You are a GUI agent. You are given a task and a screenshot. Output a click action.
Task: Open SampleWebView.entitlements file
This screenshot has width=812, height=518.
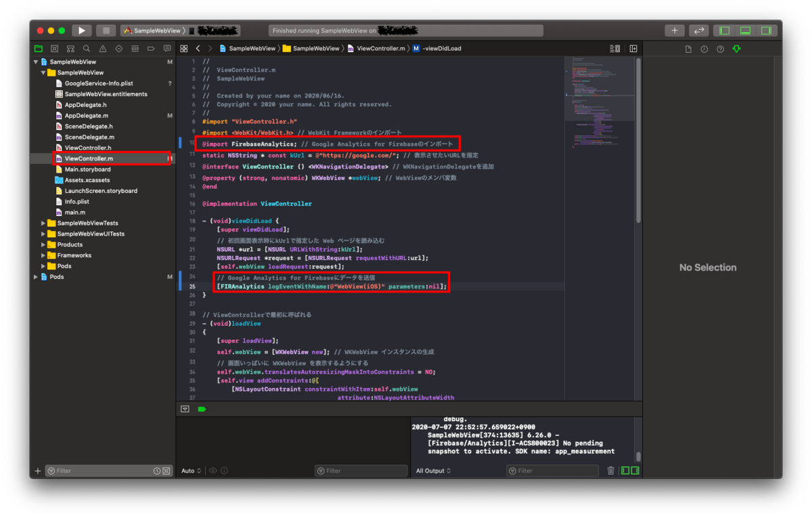[x=106, y=94]
